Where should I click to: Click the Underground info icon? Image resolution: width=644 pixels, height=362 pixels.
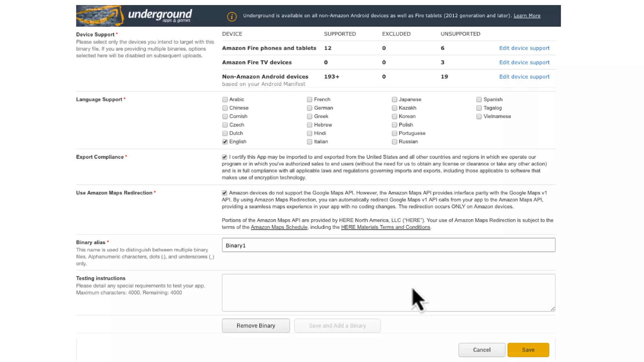coord(232,16)
